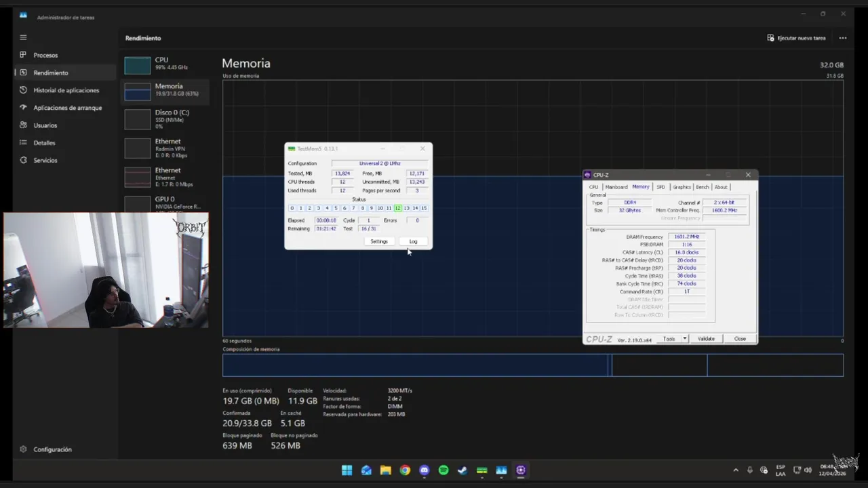Click the Close button in CPU-Z
868x488 pixels.
coord(740,339)
